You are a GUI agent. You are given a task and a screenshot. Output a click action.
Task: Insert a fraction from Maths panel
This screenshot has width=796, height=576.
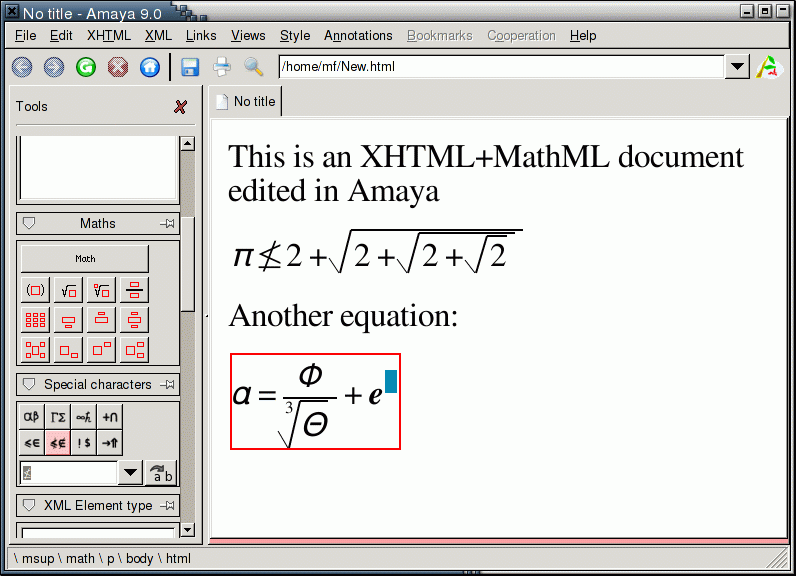coord(134,291)
